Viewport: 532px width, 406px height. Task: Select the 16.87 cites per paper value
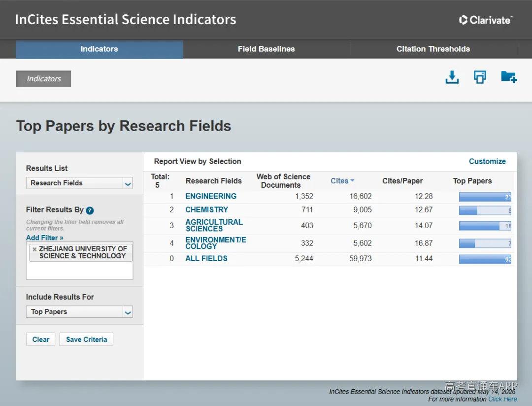coord(424,243)
